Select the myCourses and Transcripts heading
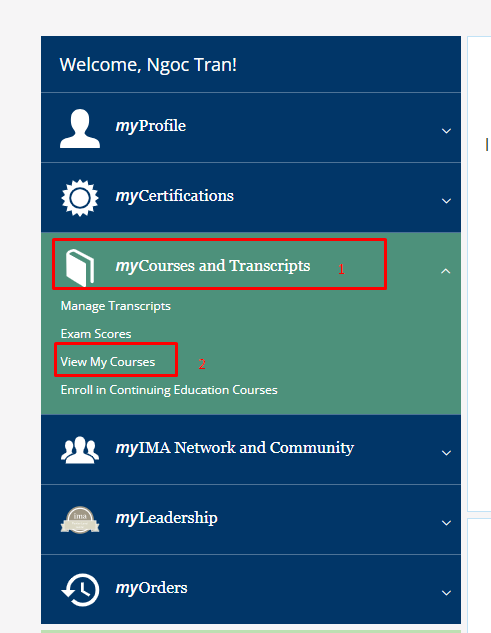 (213, 266)
